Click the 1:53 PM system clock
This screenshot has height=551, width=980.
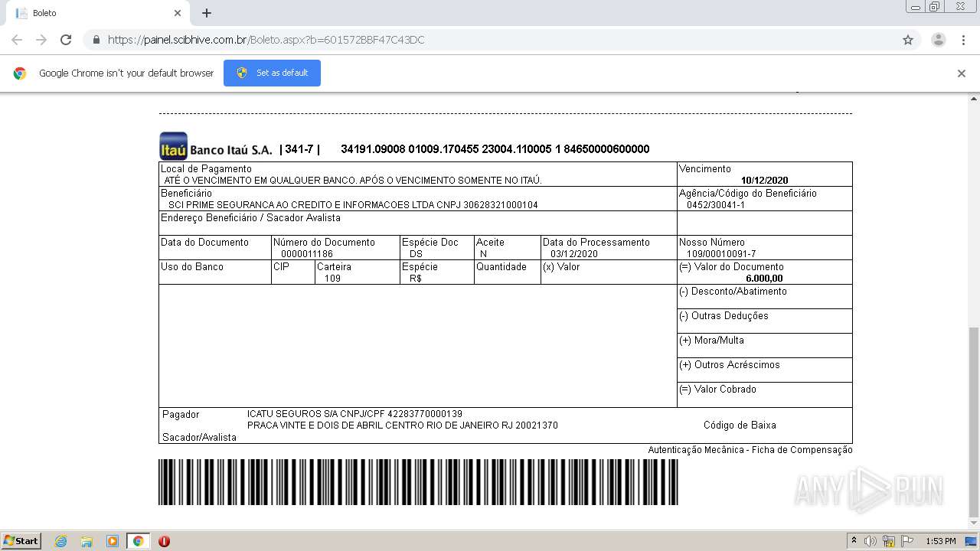click(x=941, y=541)
